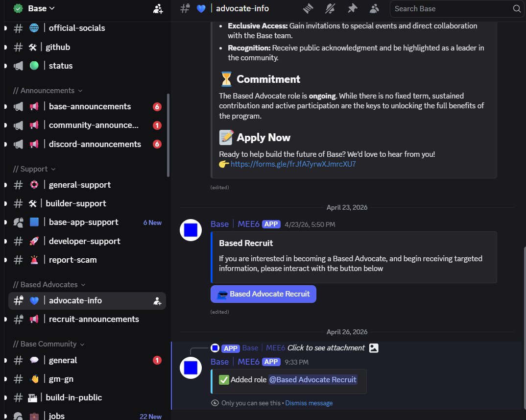Collapse the Announcements category
Image resolution: width=526 pixels, height=420 pixels.
48,91
